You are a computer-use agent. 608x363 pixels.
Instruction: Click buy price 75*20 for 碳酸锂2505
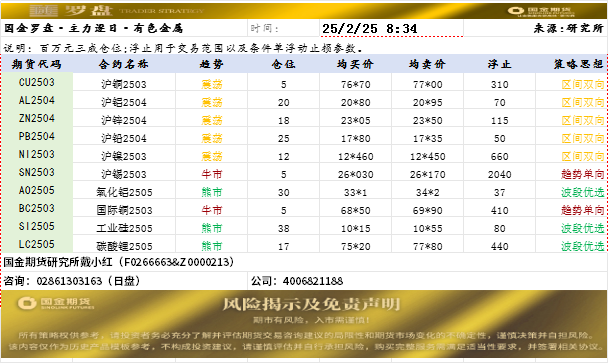click(356, 246)
